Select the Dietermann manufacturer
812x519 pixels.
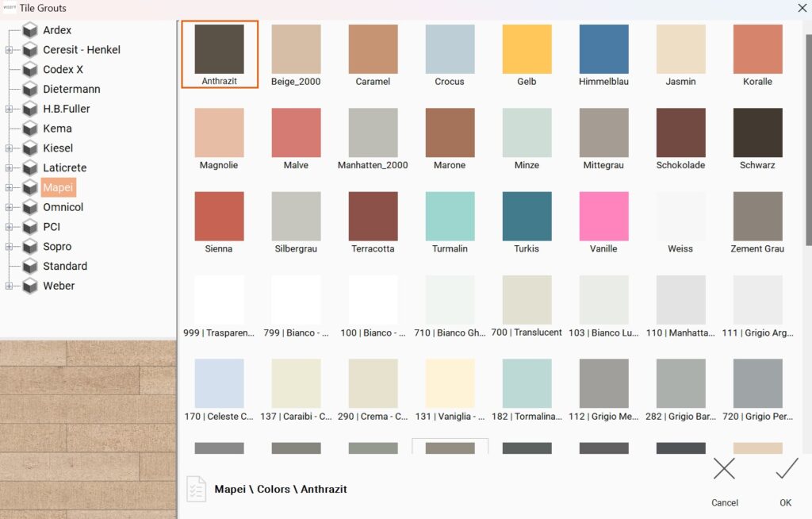(71, 89)
